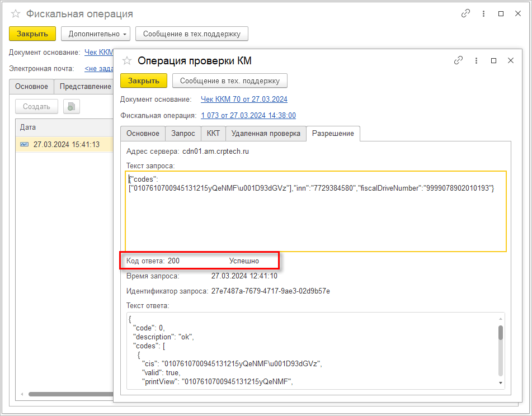Get link icon in Фискальная операция header
Screen dimensions: 532x416
point(466,13)
